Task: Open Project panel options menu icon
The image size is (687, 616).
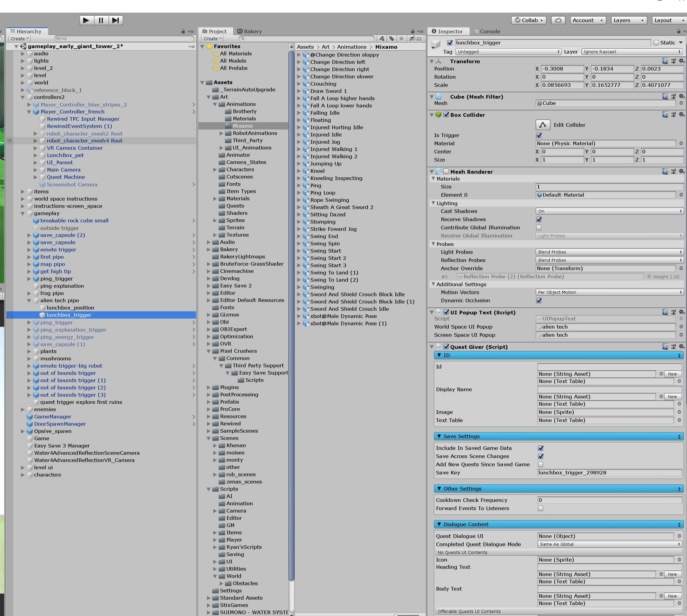Action: pos(420,31)
